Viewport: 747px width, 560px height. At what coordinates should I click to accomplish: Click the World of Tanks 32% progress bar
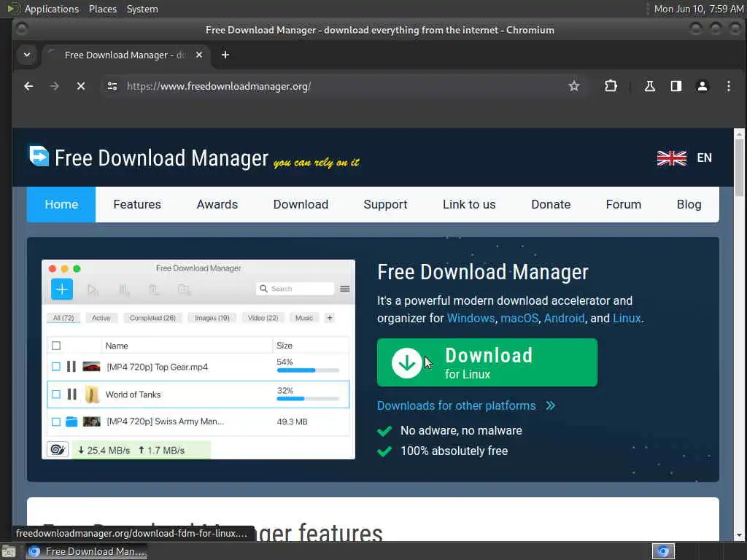pos(308,399)
